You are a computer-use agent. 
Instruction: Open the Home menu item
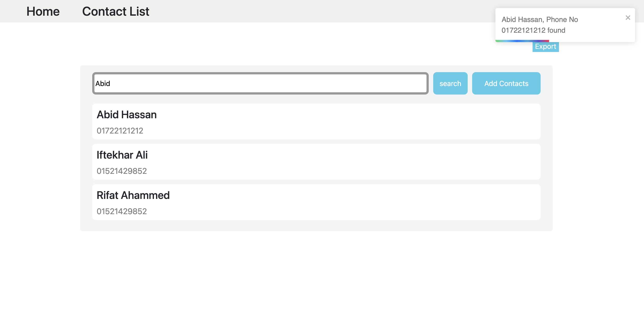(43, 11)
